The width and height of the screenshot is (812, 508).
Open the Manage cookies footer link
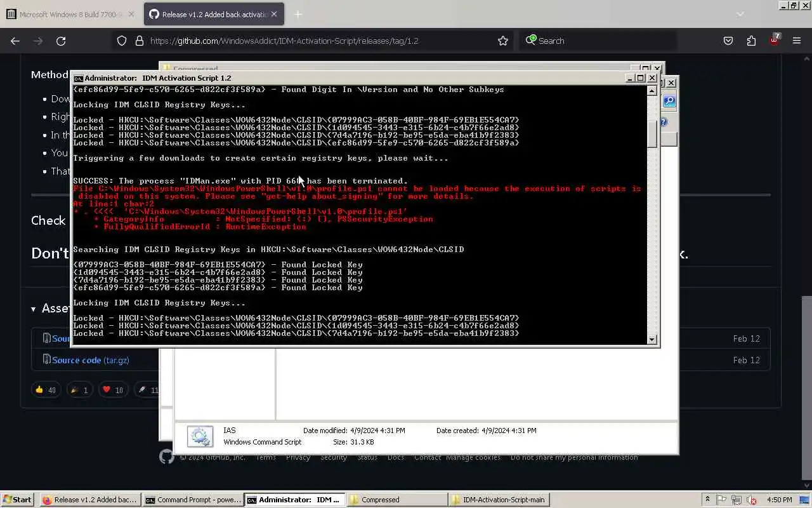473,457
